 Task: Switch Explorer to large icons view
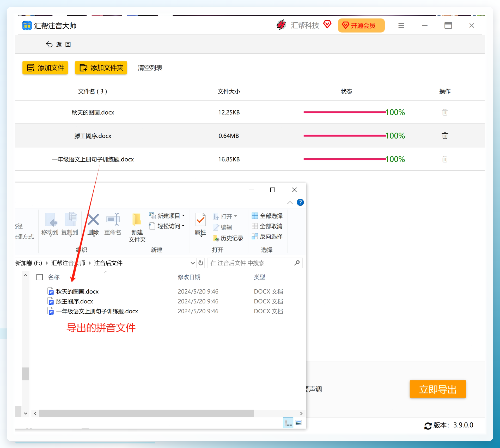pos(298,423)
